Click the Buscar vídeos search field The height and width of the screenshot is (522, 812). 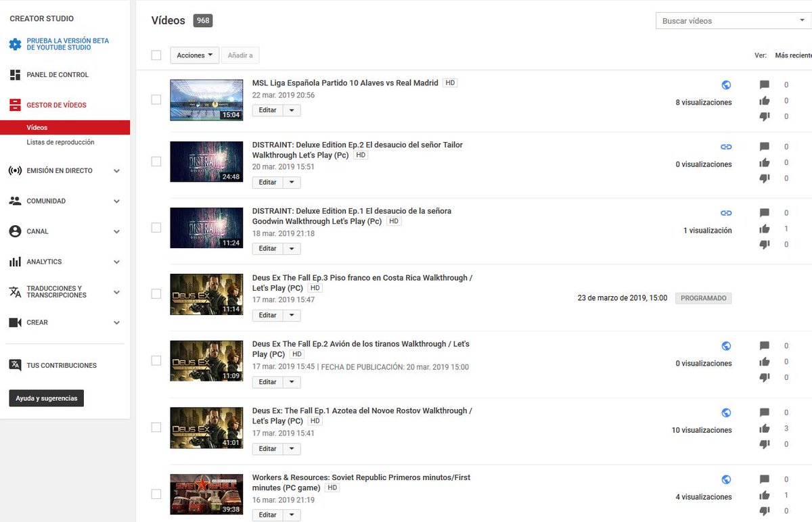(725, 21)
